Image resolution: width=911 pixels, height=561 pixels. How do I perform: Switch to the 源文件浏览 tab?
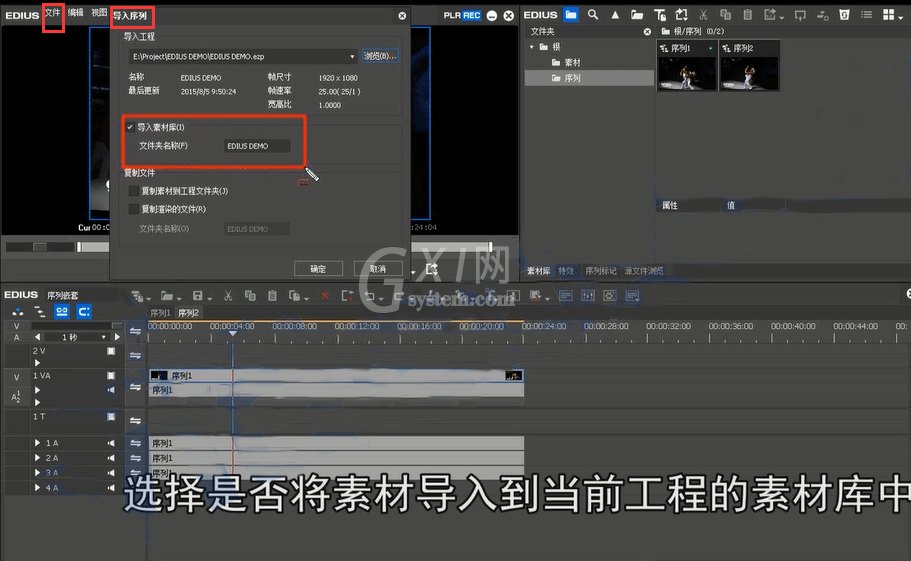[x=643, y=271]
